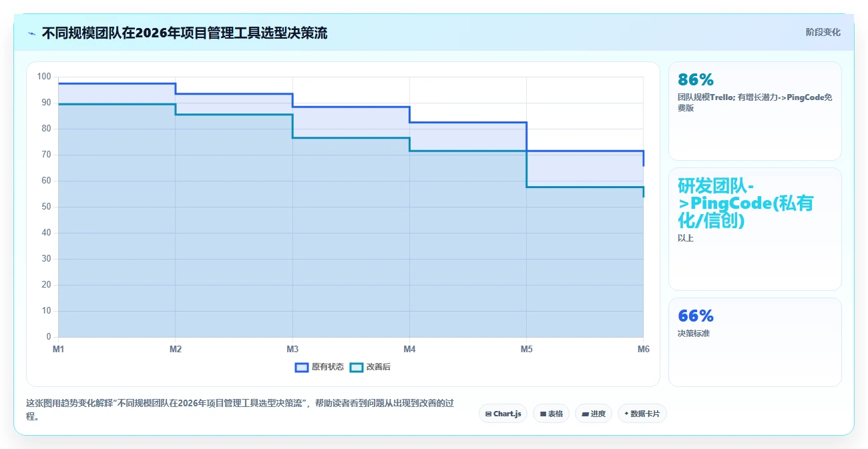The width and height of the screenshot is (868, 449).
Task: Click the 以上 card label
Action: (x=686, y=238)
